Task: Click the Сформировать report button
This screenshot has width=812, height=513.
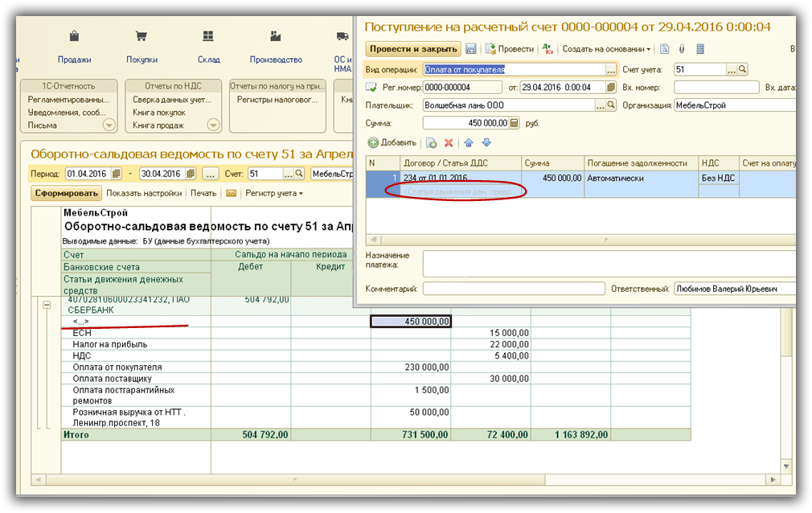Action: tap(67, 194)
